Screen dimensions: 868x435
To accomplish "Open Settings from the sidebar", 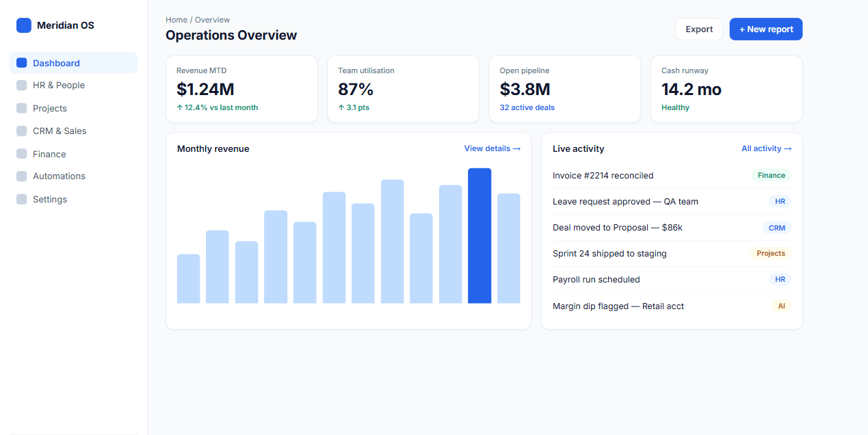I will [74, 199].
